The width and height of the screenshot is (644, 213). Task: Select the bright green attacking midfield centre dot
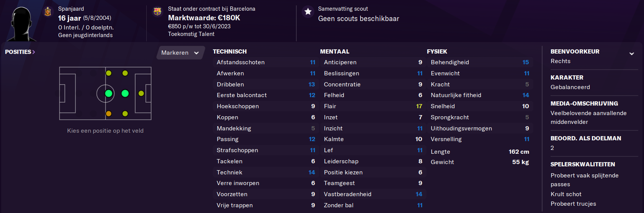125,93
